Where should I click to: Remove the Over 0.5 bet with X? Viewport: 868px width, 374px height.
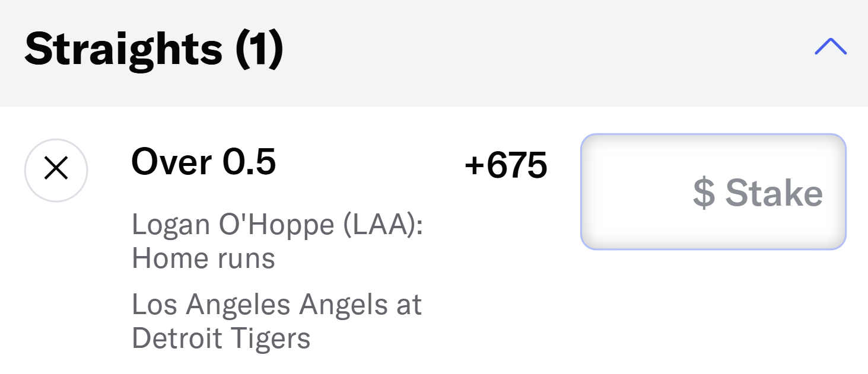56,170
